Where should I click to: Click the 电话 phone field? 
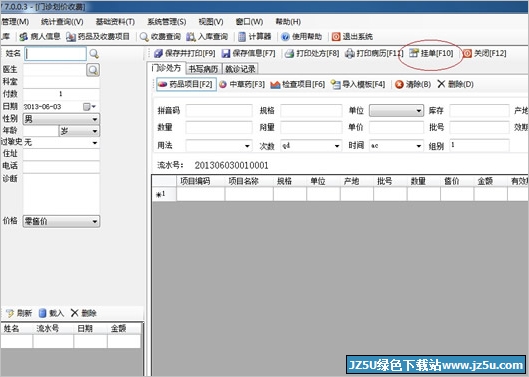(61, 166)
